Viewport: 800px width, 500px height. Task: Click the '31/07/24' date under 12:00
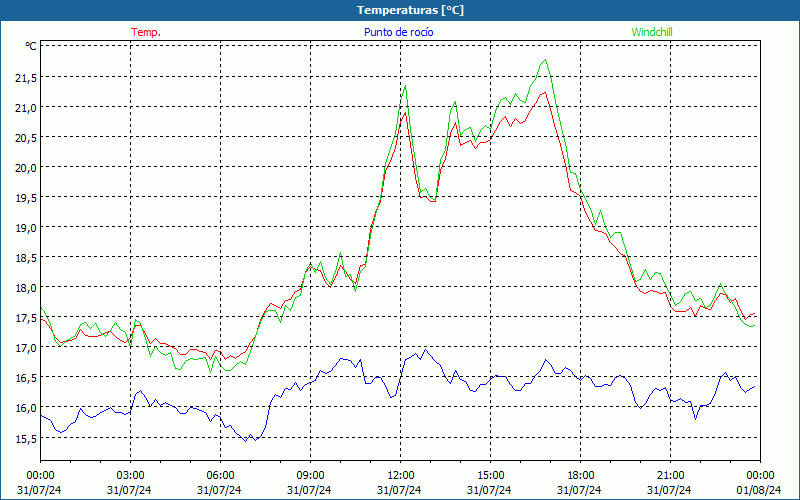[x=399, y=490]
